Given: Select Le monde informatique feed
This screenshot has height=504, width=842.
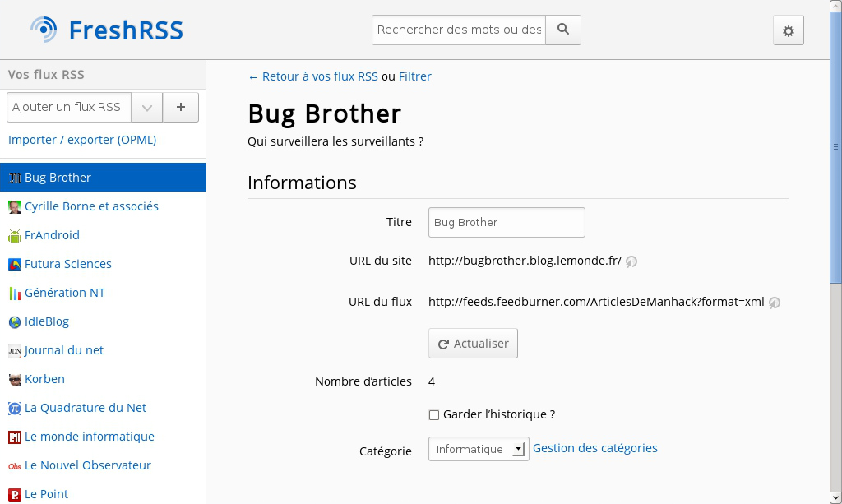Looking at the screenshot, I should coord(103,437).
